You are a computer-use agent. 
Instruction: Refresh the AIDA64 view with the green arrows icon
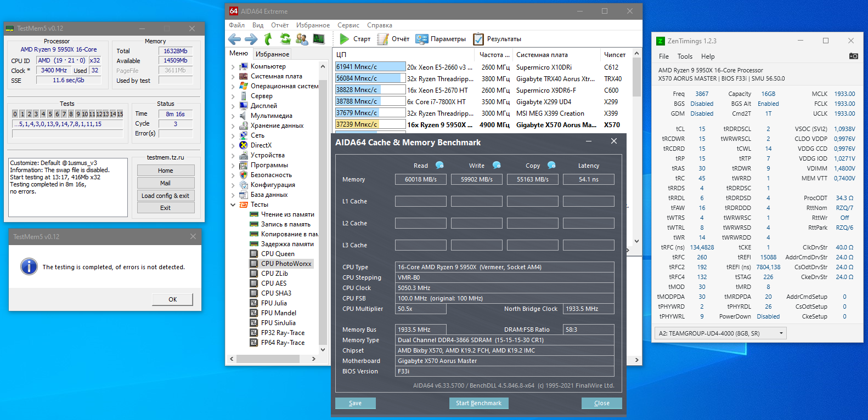[285, 39]
